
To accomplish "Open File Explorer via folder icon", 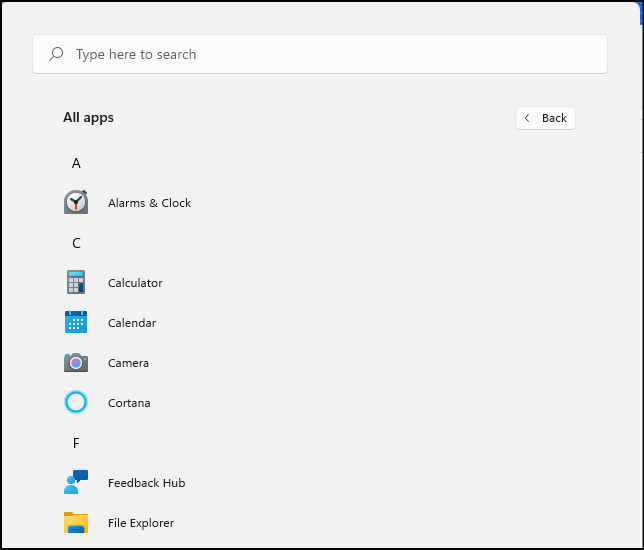I will click(x=76, y=523).
